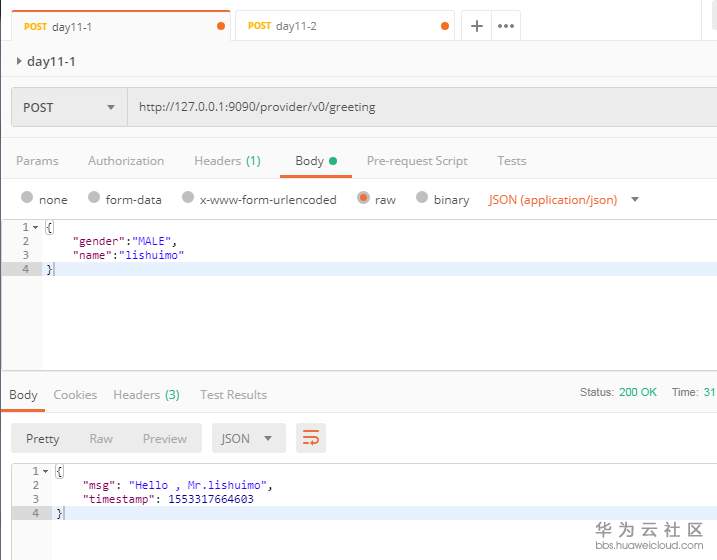The width and height of the screenshot is (717, 560).
Task: Open response Body tab
Action: [x=23, y=395]
